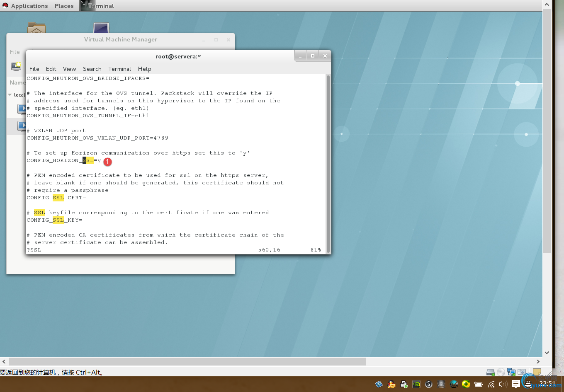Click the network adapter status icon
This screenshot has width=564, height=392.
(511, 372)
